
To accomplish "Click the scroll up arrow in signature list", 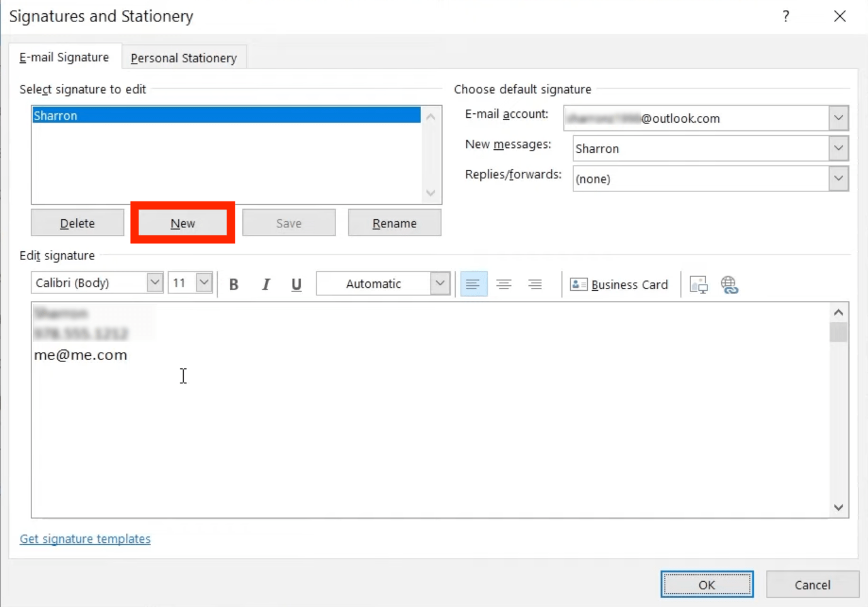I will (431, 116).
